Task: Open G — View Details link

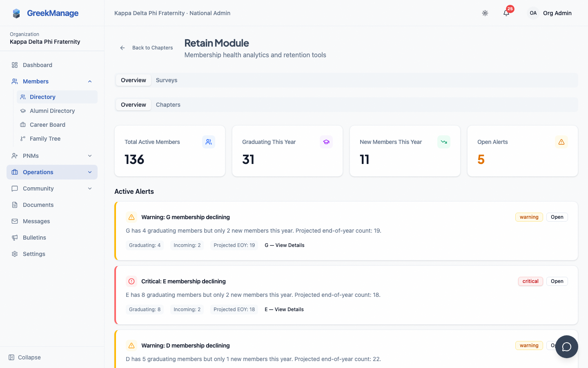Action: pyautogui.click(x=285, y=245)
